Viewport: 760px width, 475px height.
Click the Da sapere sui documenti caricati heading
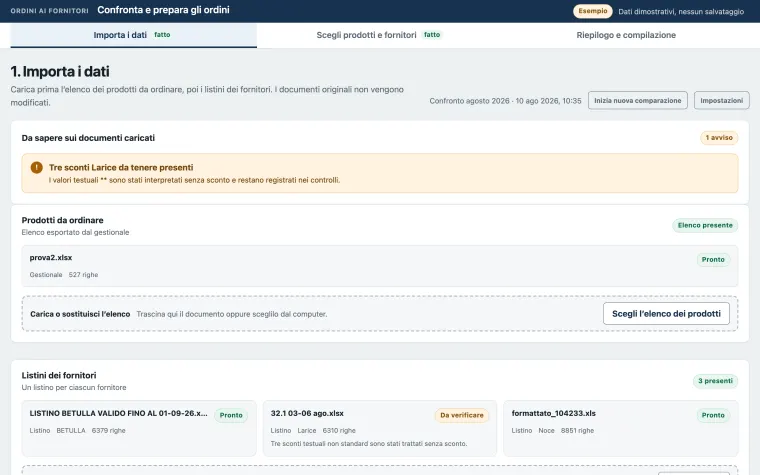pyautogui.click(x=88, y=138)
